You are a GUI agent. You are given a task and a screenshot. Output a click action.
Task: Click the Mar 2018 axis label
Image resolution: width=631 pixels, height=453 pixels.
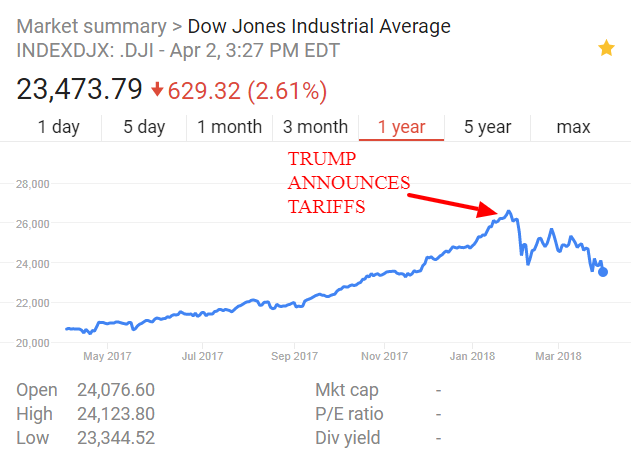coord(558,356)
